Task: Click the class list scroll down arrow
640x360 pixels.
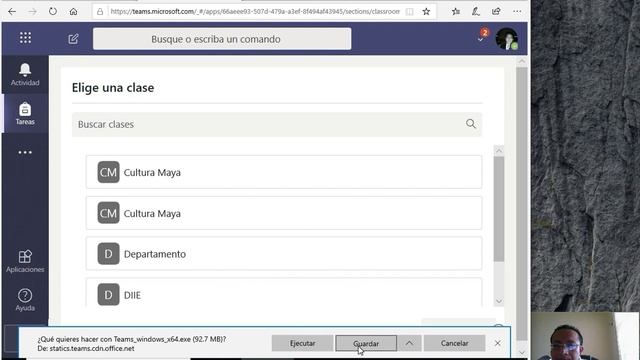Action: (x=499, y=301)
